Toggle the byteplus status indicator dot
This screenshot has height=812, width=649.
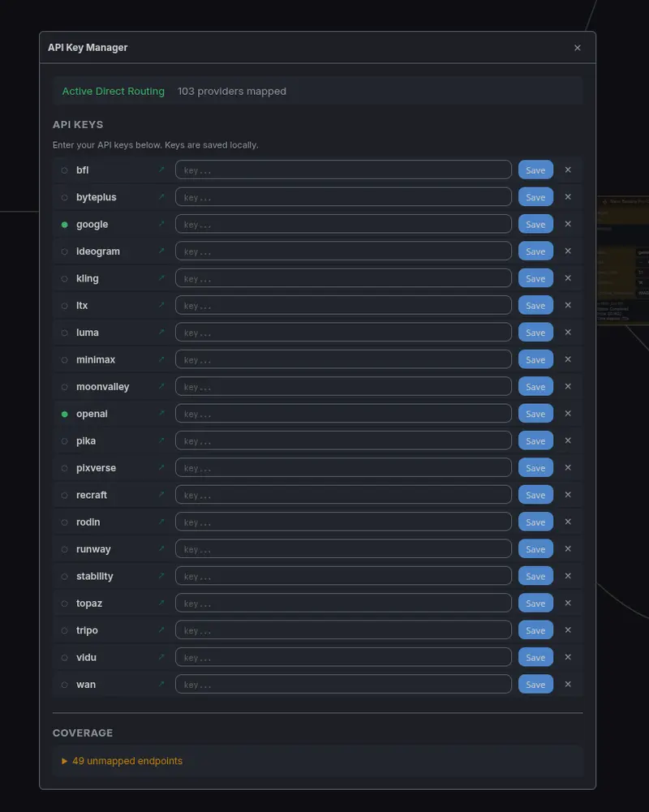[x=65, y=197]
